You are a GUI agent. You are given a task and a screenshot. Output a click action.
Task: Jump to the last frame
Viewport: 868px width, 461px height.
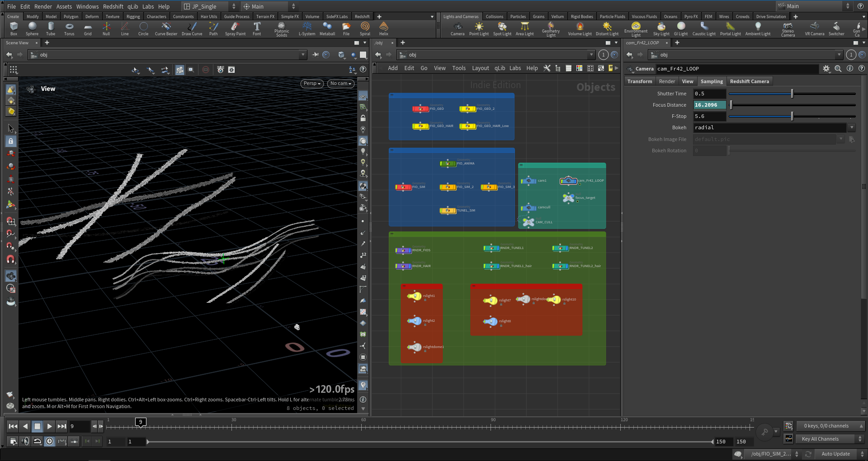click(62, 426)
